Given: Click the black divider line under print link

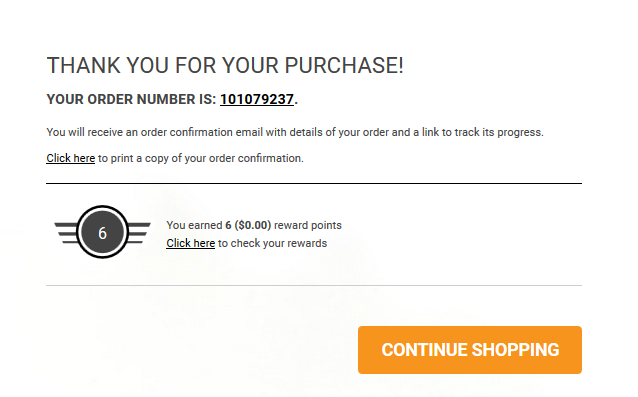Looking at the screenshot, I should point(314,183).
